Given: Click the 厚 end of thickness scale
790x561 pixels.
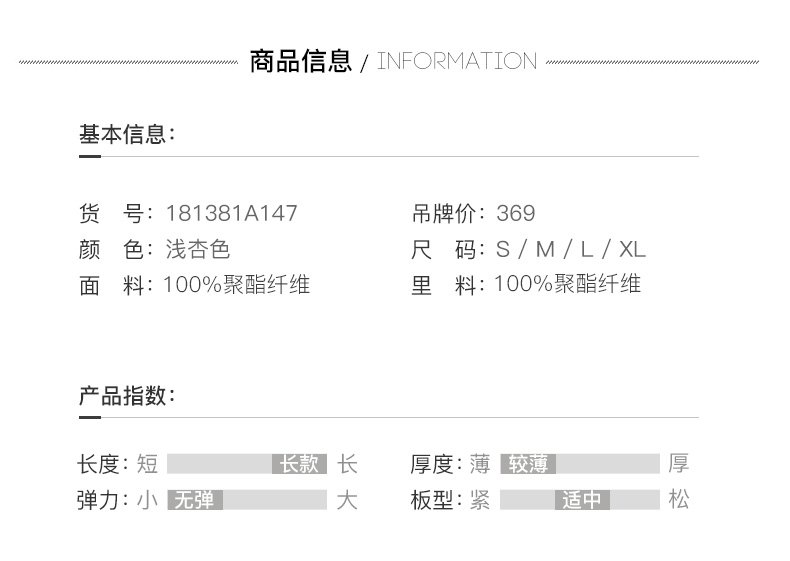Looking at the screenshot, I should pyautogui.click(x=679, y=464).
